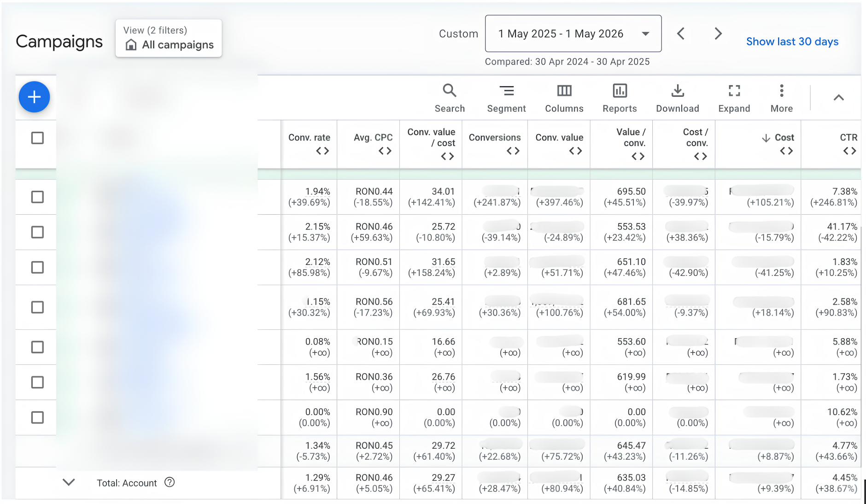Collapse the chart with the up chevron
This screenshot has height=504, width=866.
point(838,98)
